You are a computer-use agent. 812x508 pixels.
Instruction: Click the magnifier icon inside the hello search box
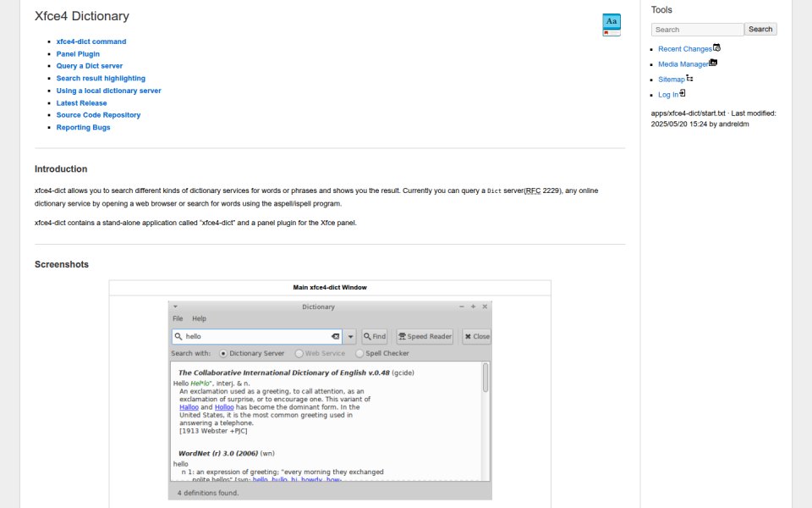178,336
